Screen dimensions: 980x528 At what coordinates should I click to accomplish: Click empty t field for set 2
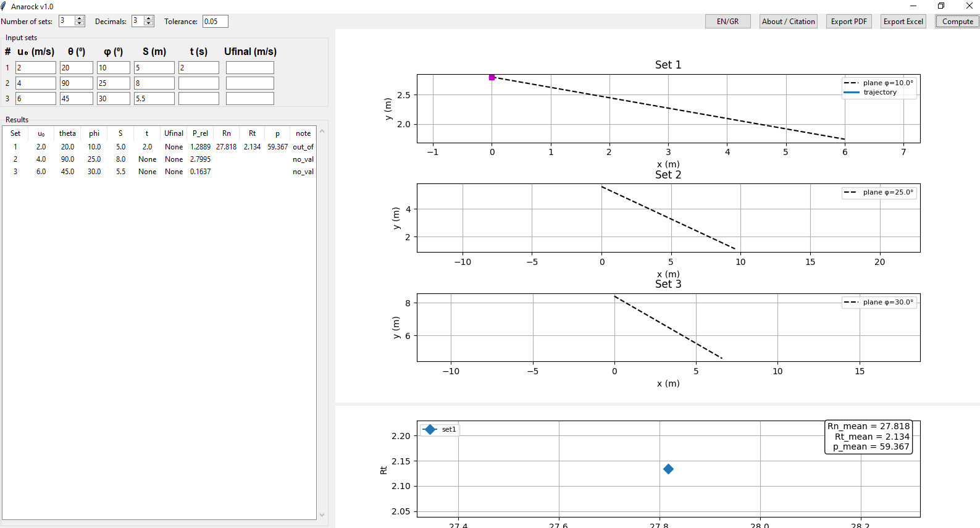pyautogui.click(x=199, y=83)
